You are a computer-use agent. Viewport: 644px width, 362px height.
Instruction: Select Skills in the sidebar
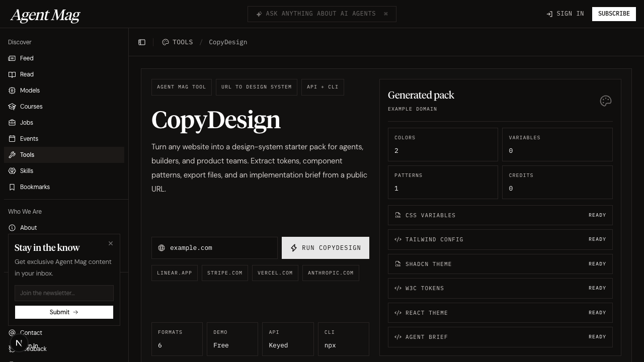tap(27, 171)
